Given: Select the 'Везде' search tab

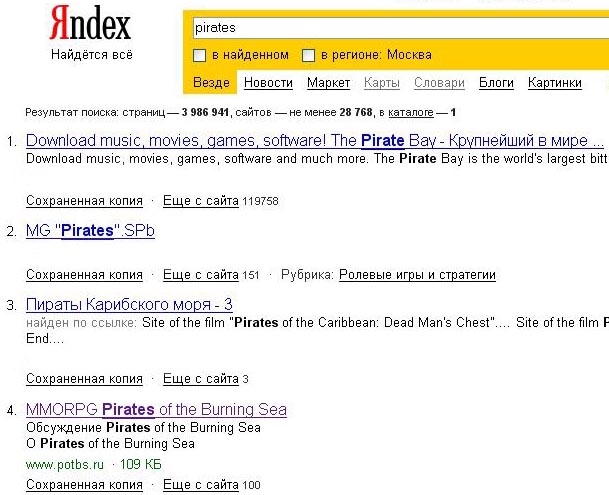Looking at the screenshot, I should coord(211,82).
